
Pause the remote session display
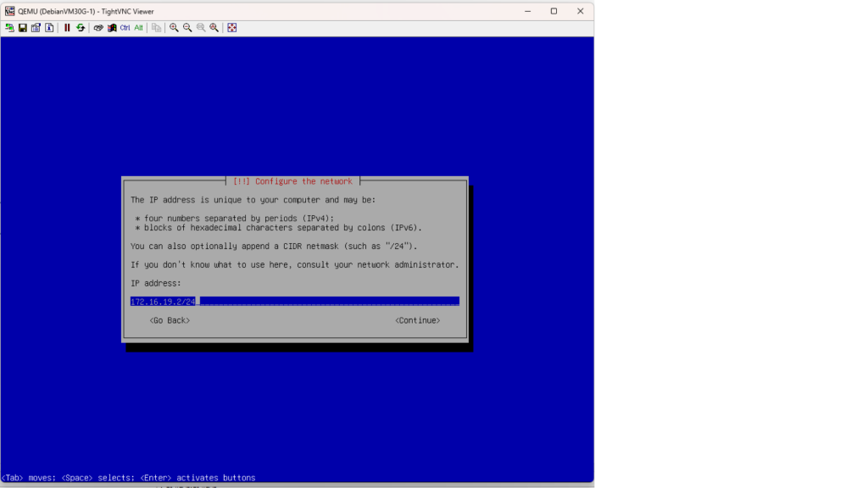coord(67,28)
